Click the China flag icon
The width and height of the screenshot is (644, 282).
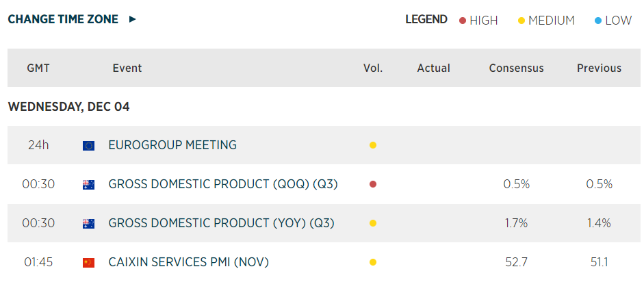[88, 262]
